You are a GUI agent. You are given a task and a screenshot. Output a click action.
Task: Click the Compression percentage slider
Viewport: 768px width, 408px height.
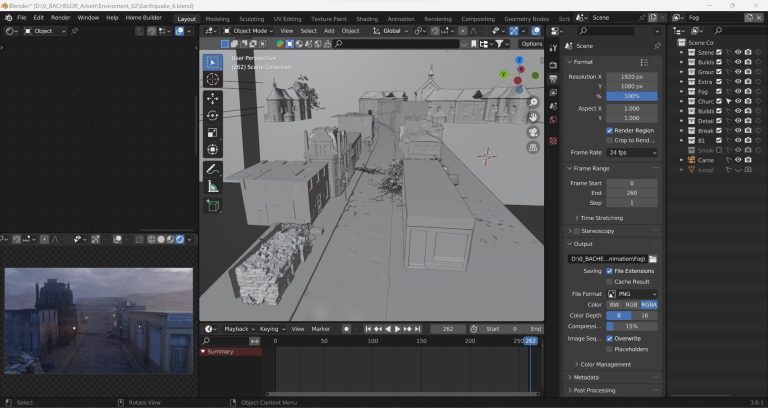point(632,326)
